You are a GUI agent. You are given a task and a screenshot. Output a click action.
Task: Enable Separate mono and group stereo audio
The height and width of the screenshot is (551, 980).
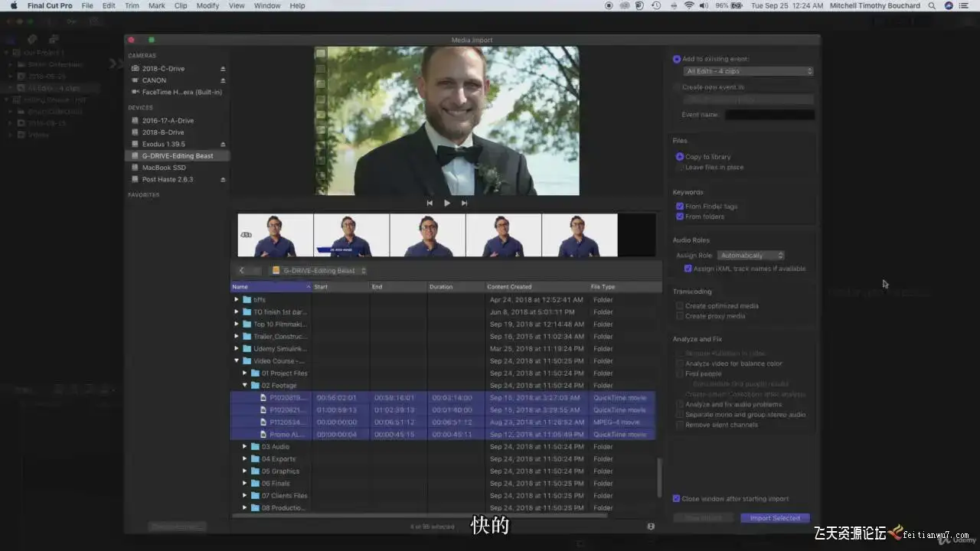point(679,415)
